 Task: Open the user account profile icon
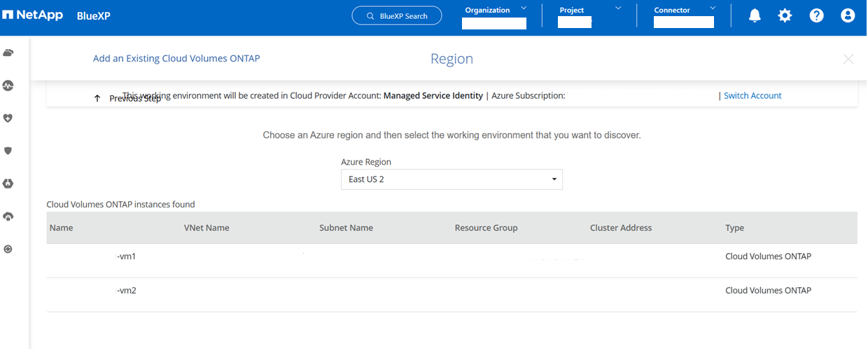click(848, 15)
